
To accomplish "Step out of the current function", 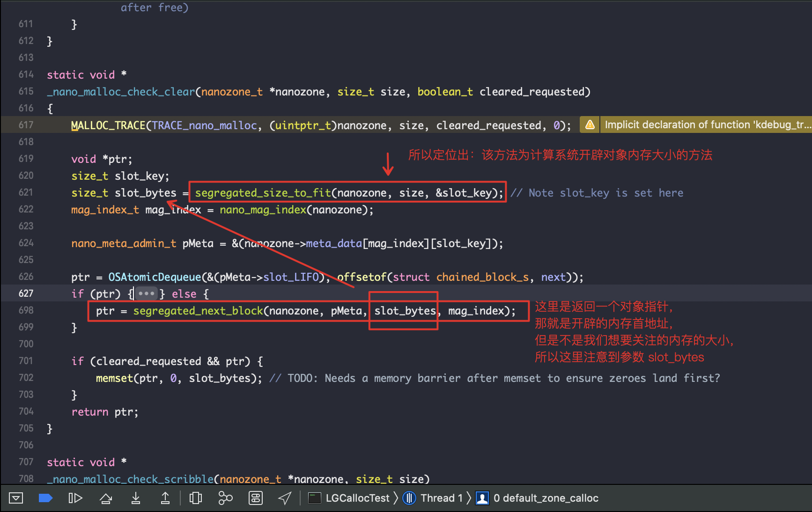I will pyautogui.click(x=165, y=498).
